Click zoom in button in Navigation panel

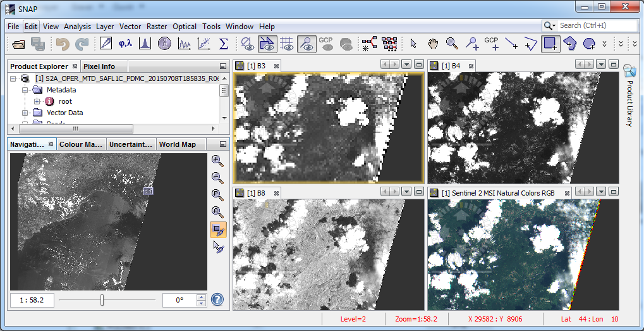217,161
